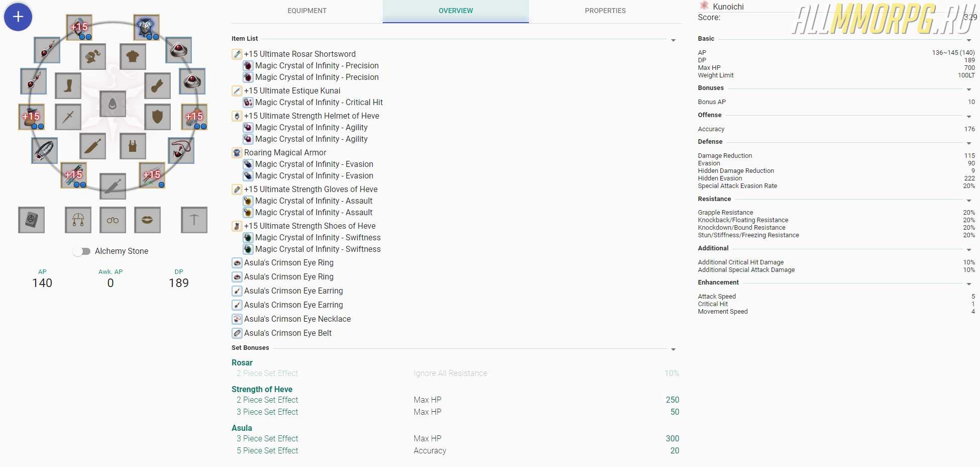Click Magic Crystal of Infinity - Critical Hit

(319, 103)
